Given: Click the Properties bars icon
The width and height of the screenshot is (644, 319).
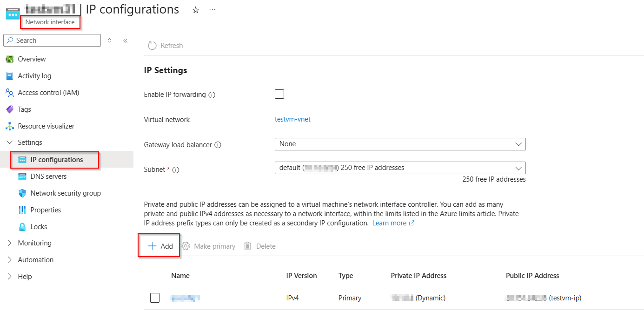Looking at the screenshot, I should pyautogui.click(x=22, y=210).
